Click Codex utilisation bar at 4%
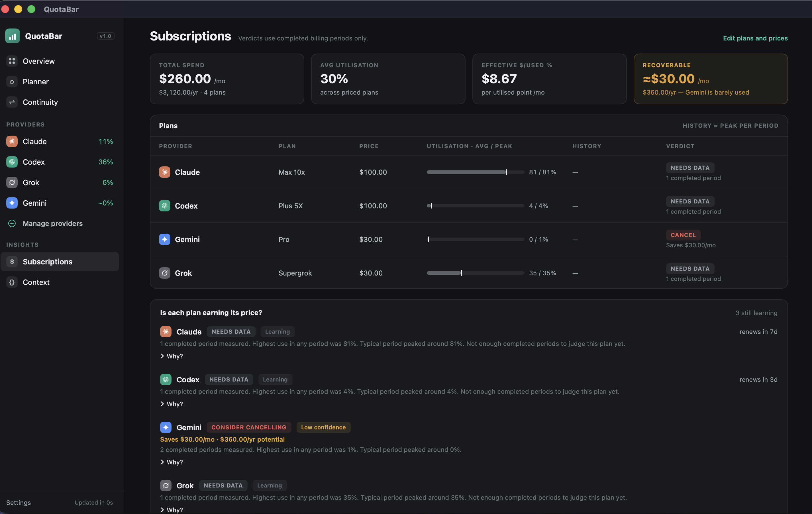This screenshot has width=812, height=514. click(x=475, y=206)
